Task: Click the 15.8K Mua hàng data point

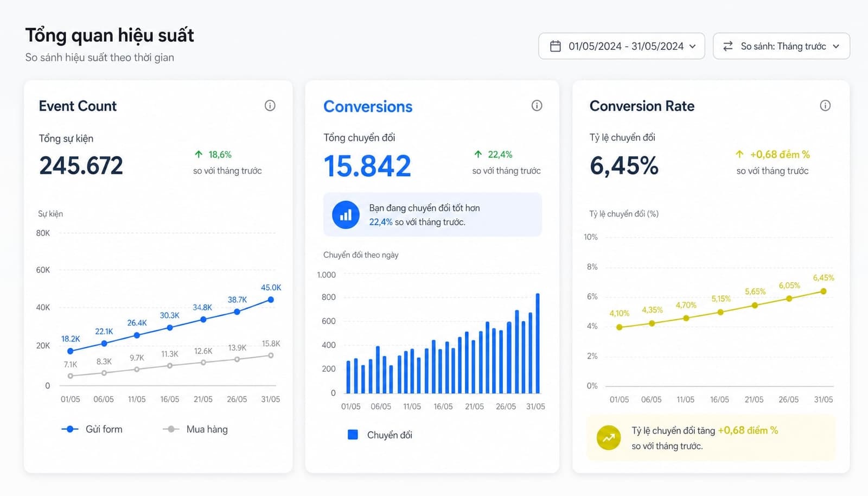Action: pos(271,355)
